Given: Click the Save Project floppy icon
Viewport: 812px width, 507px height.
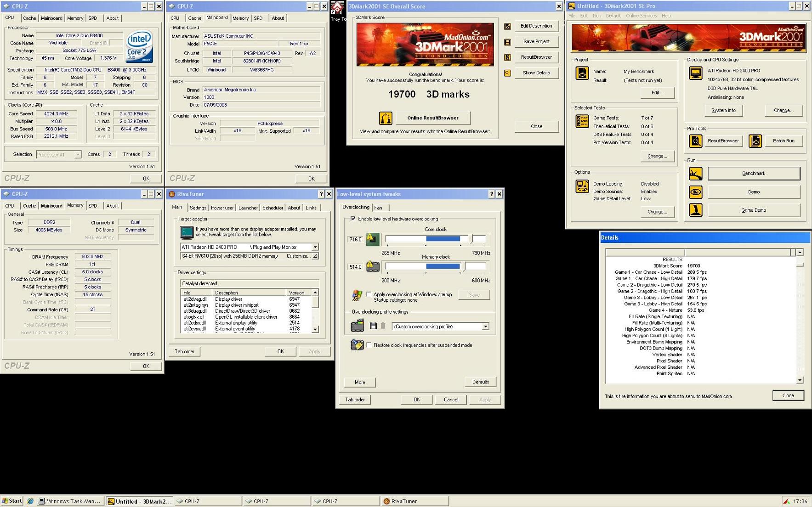Looking at the screenshot, I should coord(507,42).
